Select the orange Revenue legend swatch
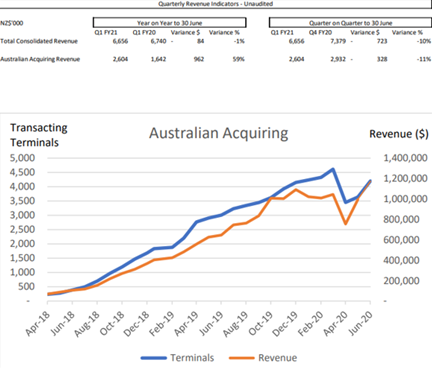This screenshot has width=432, height=368. pos(241,358)
